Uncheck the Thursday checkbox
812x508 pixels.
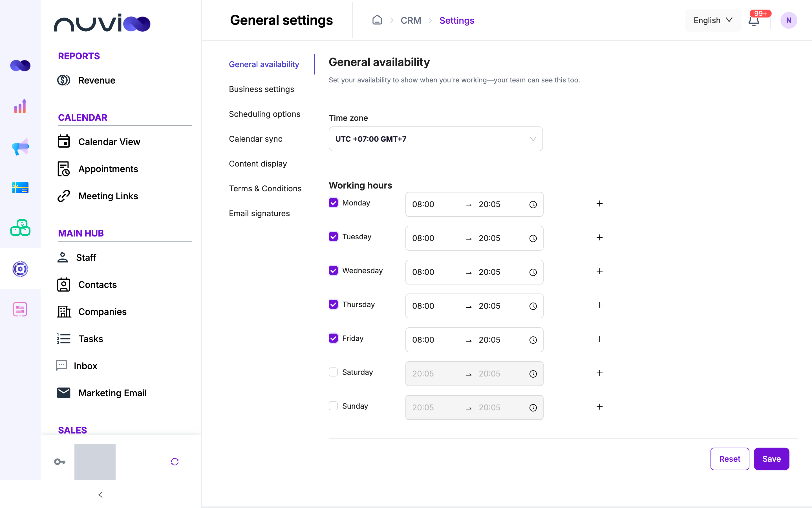(x=333, y=305)
